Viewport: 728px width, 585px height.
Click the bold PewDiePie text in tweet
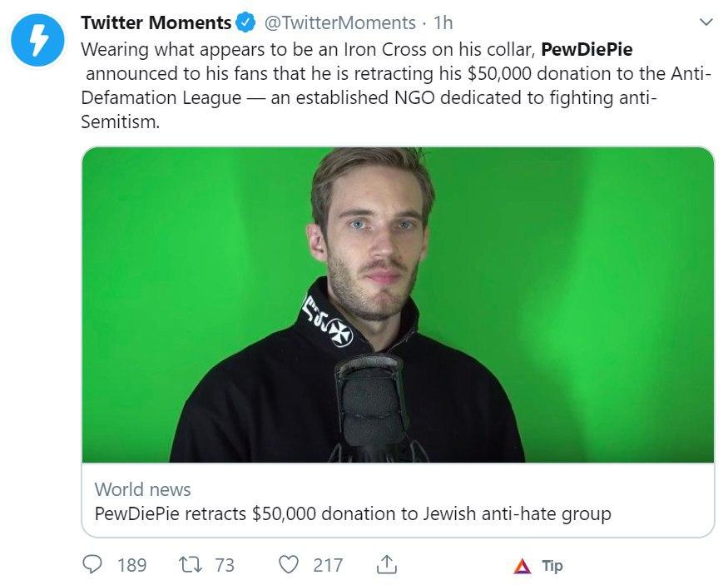(587, 48)
